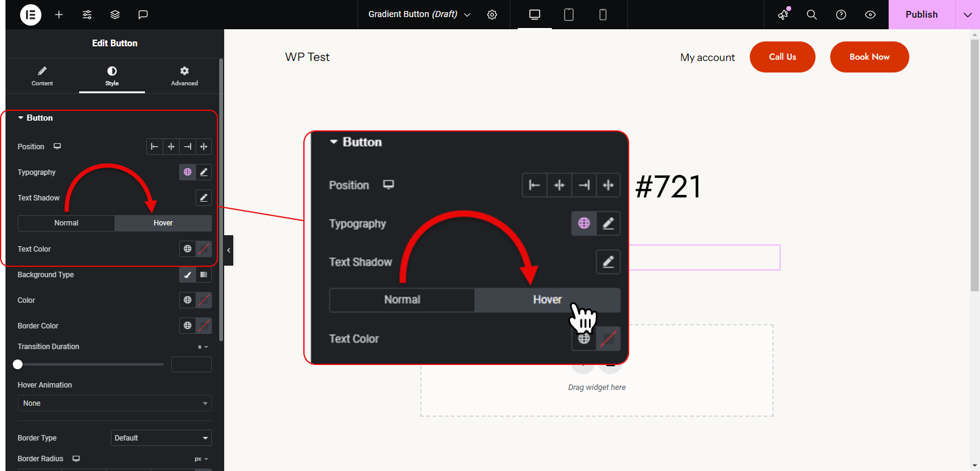Switch to desktop preview mode

(x=535, y=15)
